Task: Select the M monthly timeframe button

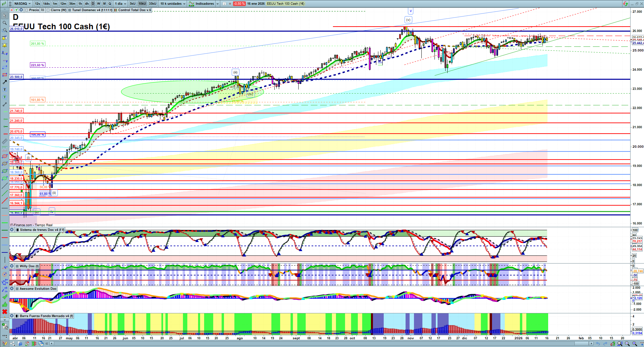Action: tap(104, 4)
